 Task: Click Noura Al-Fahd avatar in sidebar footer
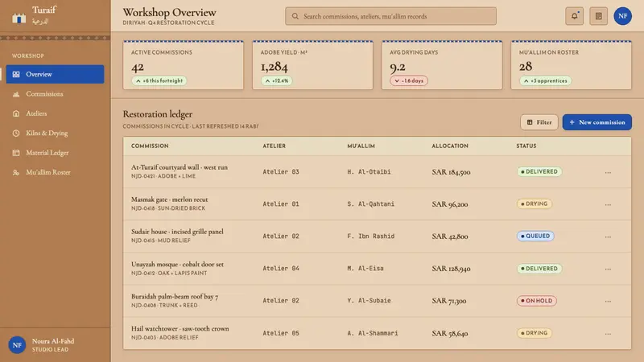[17, 345]
